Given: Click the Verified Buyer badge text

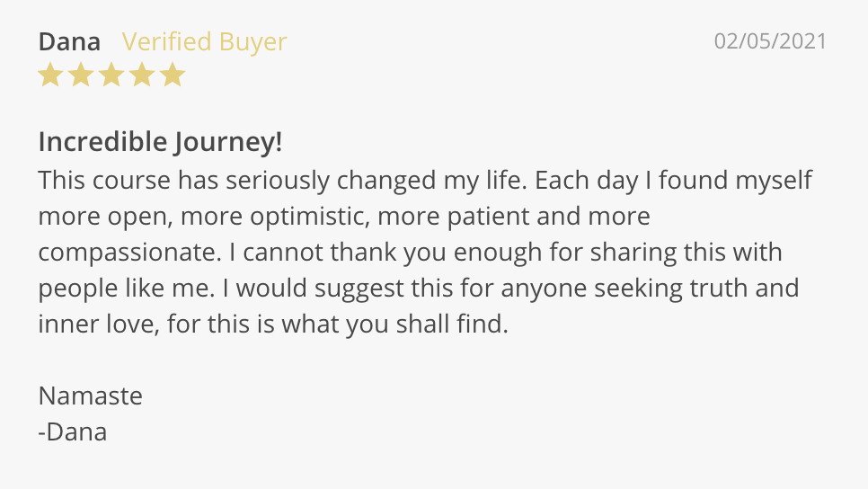Looking at the screenshot, I should click(x=204, y=42).
